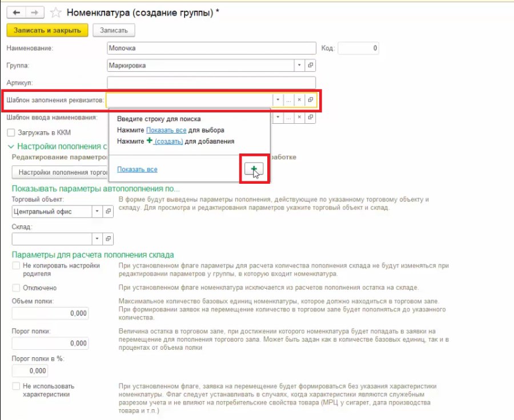Click the (создать) link in the popup hint
The width and height of the screenshot is (514, 420).
tap(168, 141)
